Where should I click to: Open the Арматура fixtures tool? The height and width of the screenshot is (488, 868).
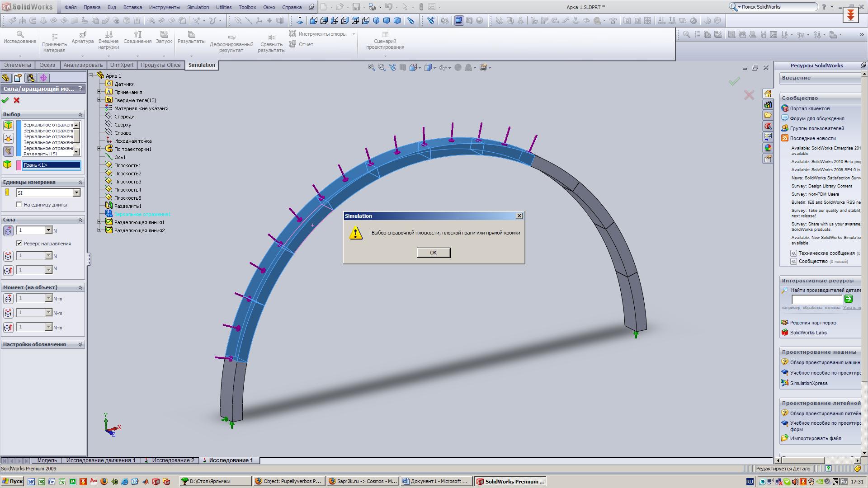coord(83,34)
